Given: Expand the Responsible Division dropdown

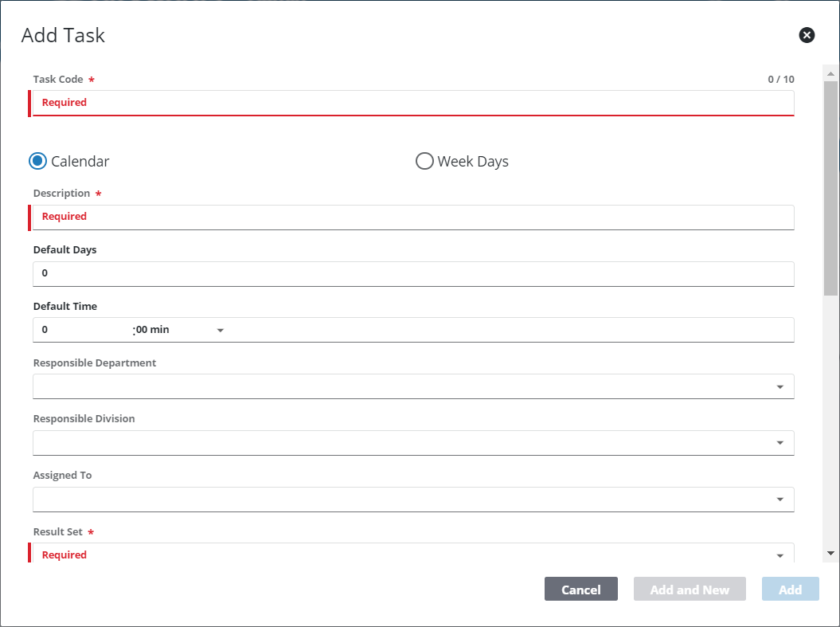Looking at the screenshot, I should 779,443.
